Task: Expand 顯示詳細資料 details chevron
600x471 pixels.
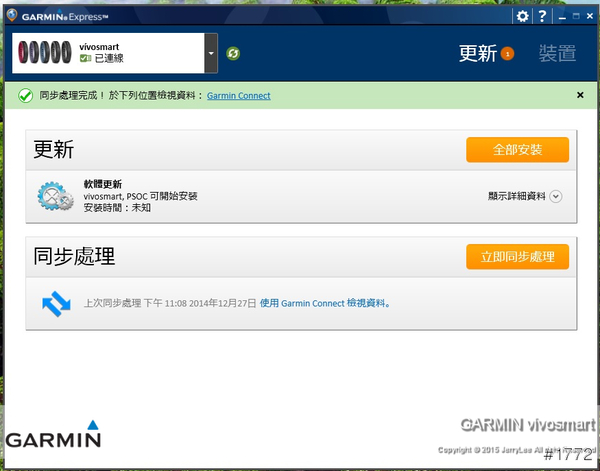Action: (x=556, y=196)
